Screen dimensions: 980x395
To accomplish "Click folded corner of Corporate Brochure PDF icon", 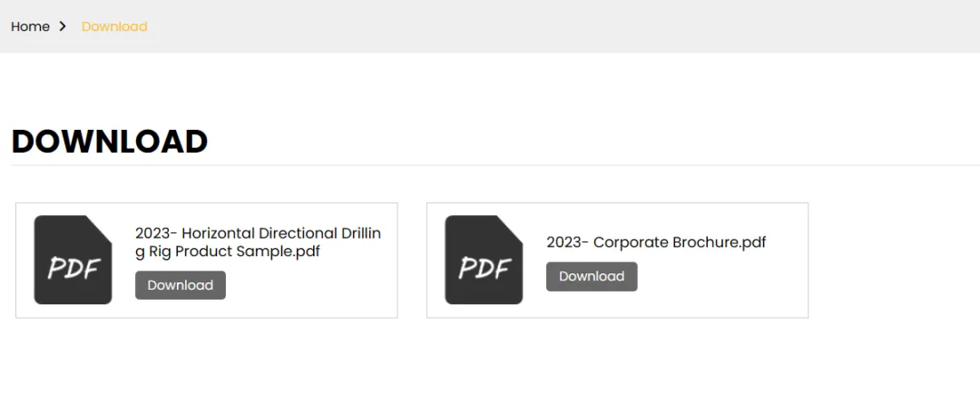I will [511, 227].
